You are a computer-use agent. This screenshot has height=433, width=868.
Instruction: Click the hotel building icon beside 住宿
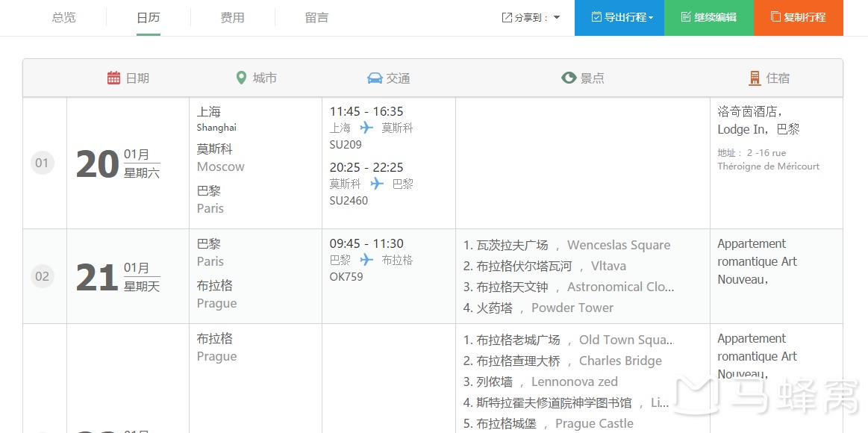[x=755, y=78]
